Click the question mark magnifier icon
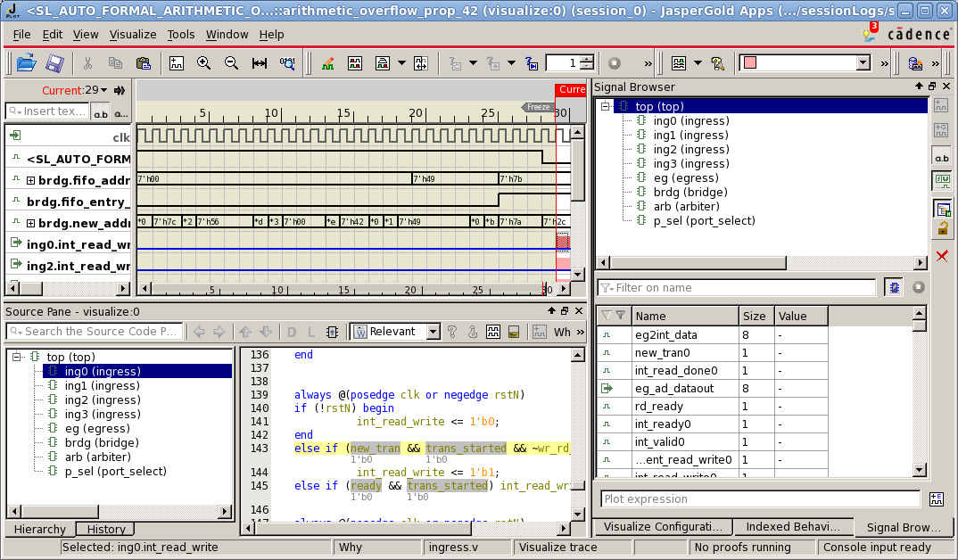This screenshot has height=560, width=958. coord(717,63)
